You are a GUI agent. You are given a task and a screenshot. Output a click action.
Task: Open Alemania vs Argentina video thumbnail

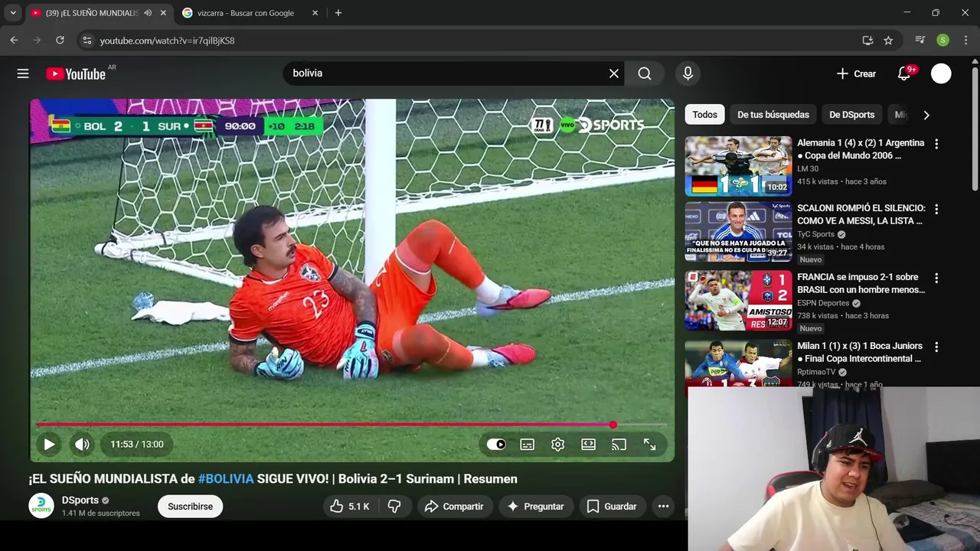[738, 166]
